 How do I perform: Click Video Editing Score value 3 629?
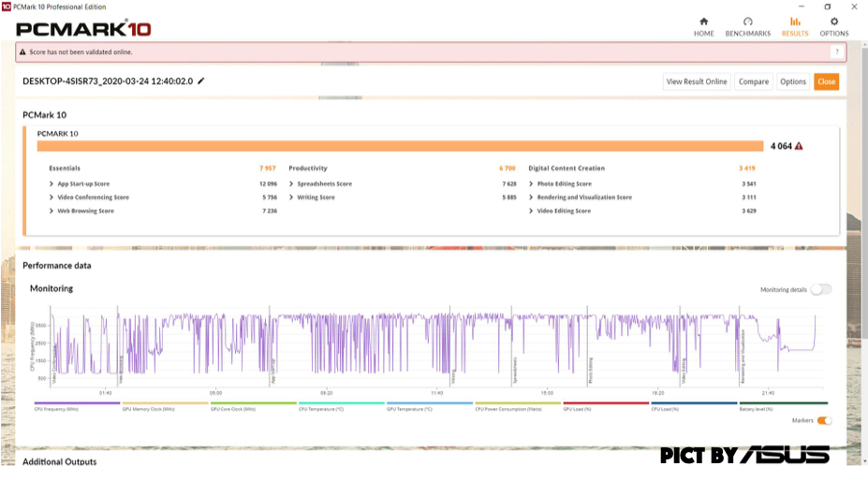pyautogui.click(x=749, y=211)
